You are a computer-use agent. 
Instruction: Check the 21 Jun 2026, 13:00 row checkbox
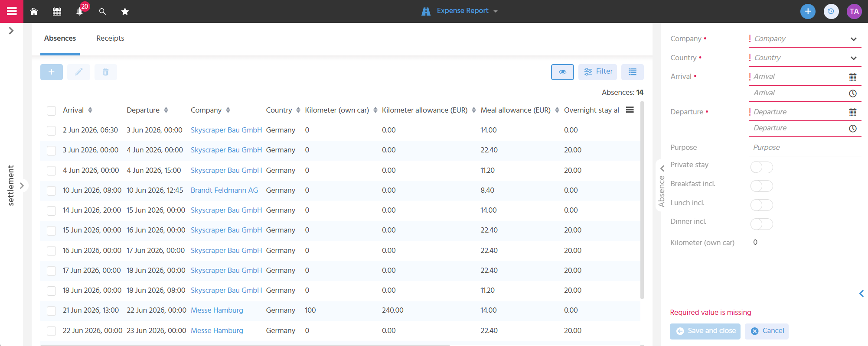point(51,311)
